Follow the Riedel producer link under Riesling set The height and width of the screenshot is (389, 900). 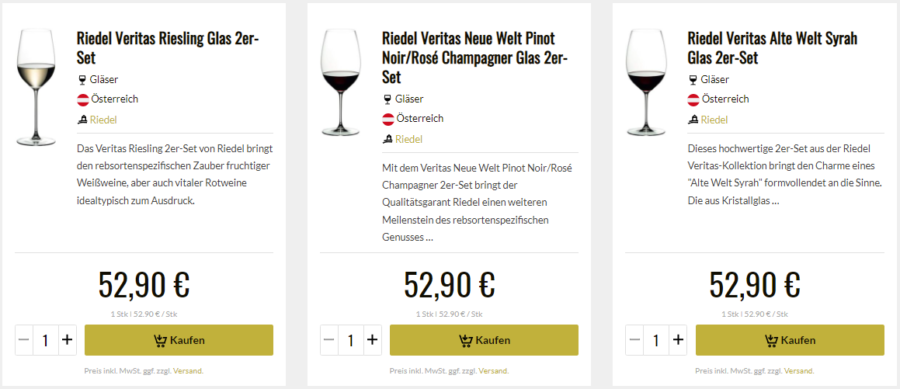(103, 120)
